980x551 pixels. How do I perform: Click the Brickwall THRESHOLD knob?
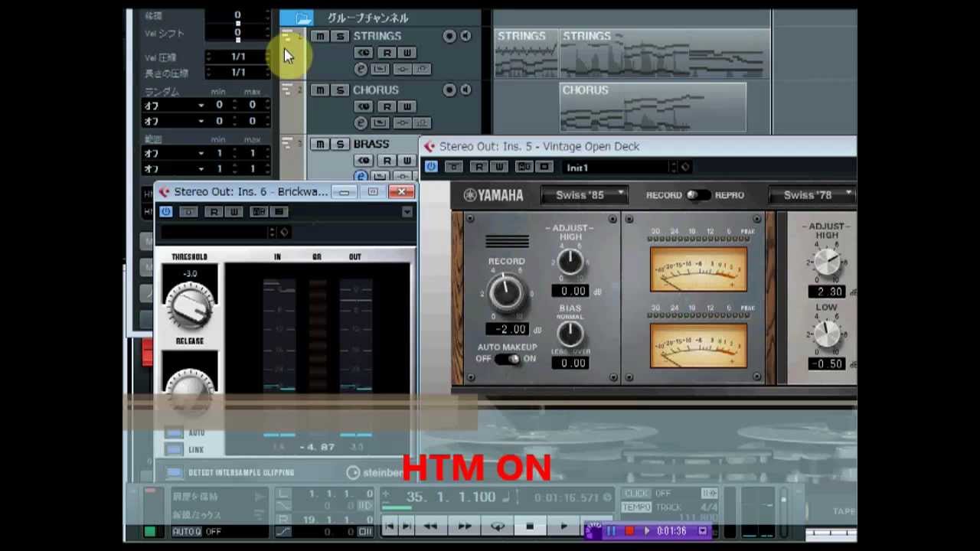[x=190, y=308]
